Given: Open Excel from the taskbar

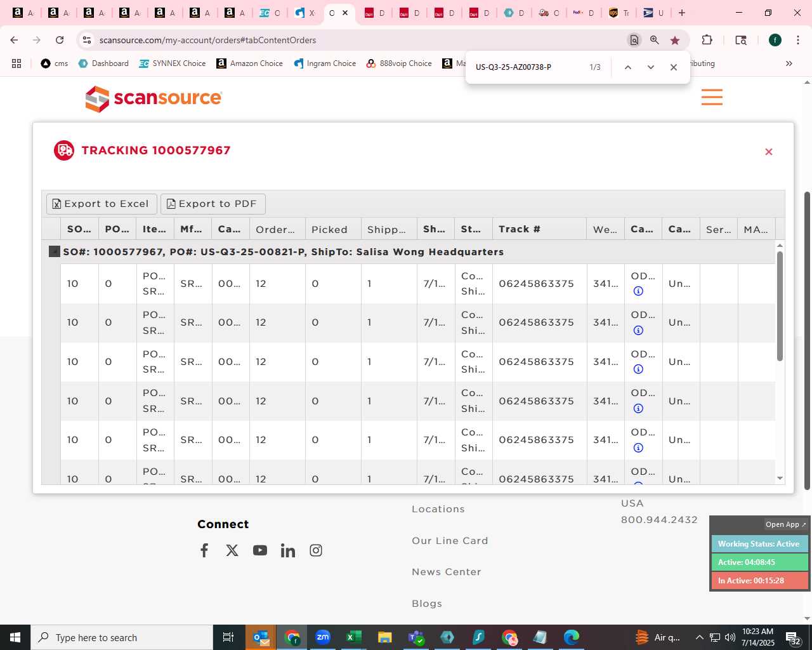Looking at the screenshot, I should point(354,637).
